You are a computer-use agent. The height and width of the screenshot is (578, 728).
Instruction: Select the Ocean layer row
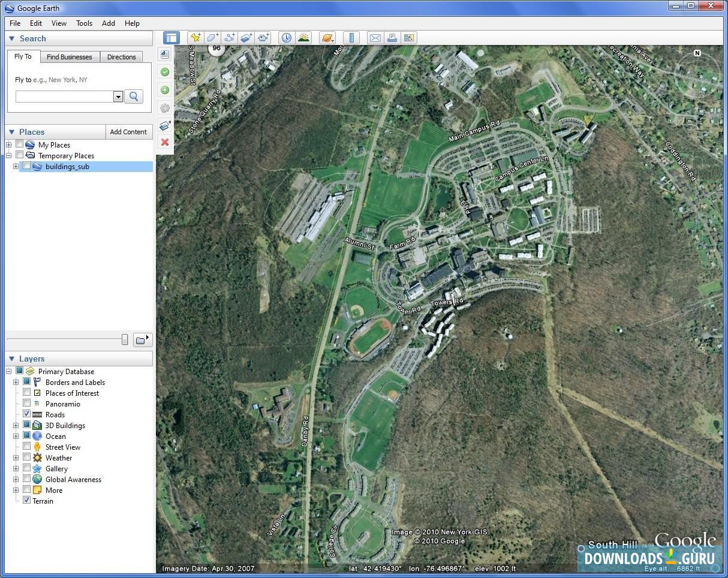[x=56, y=436]
